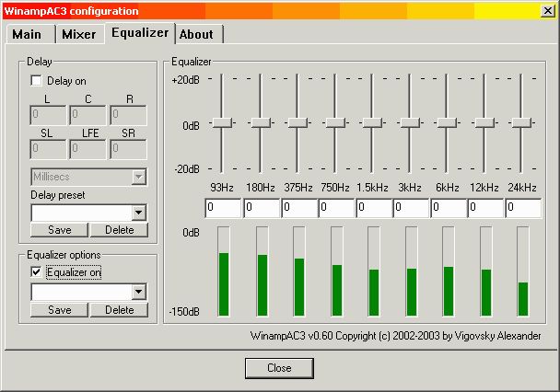Viewport: 560px width, 392px height.
Task: Focus the 3kHz gain value field
Action: point(411,208)
